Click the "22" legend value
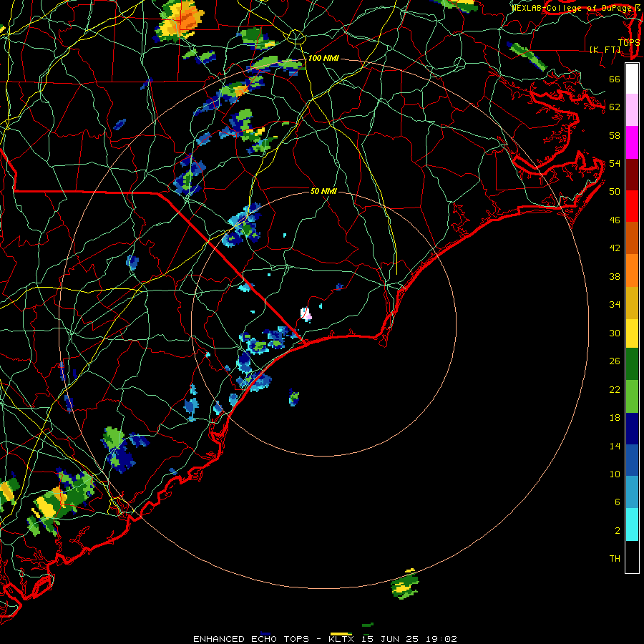This screenshot has height=644, width=644. (x=615, y=390)
